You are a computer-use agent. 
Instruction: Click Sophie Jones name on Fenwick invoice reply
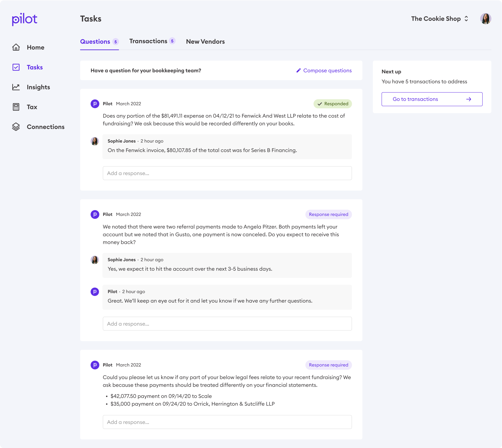tap(122, 141)
